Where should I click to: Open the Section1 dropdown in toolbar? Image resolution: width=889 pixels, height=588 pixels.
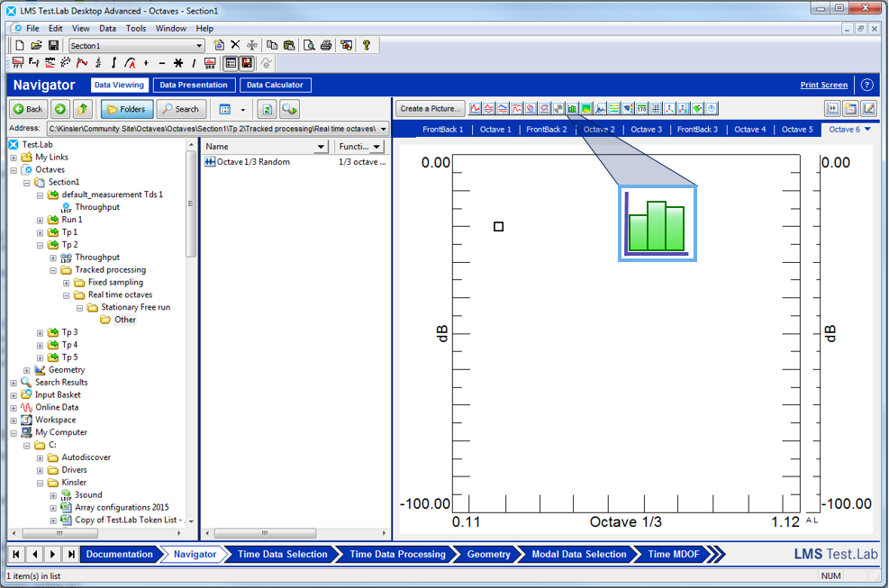pos(199,46)
